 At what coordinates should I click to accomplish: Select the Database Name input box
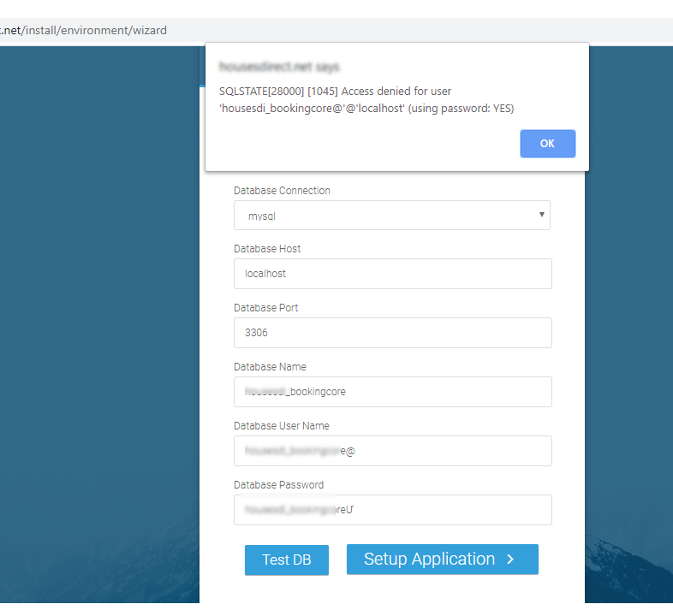(392, 392)
